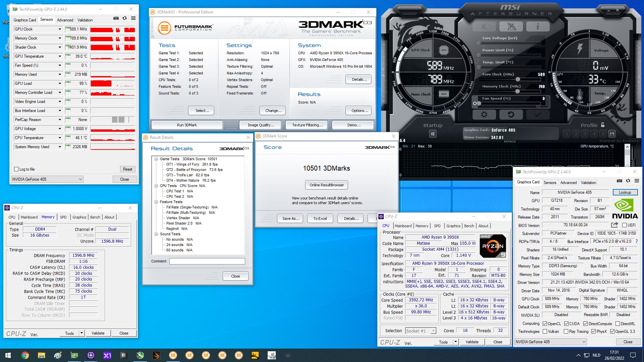
Task: Click camera icon in GPU-Z Graphics Card window
Action: (620, 181)
